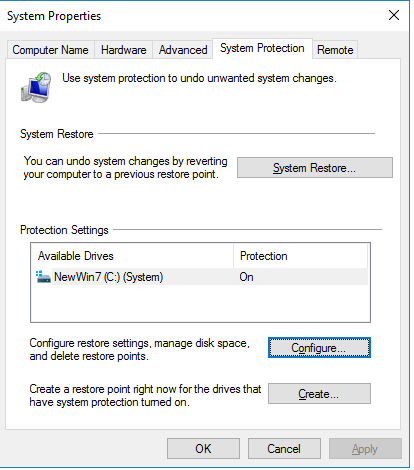Image resolution: width=414 pixels, height=470 pixels.
Task: Click the Available Drives column header
Action: point(133,256)
